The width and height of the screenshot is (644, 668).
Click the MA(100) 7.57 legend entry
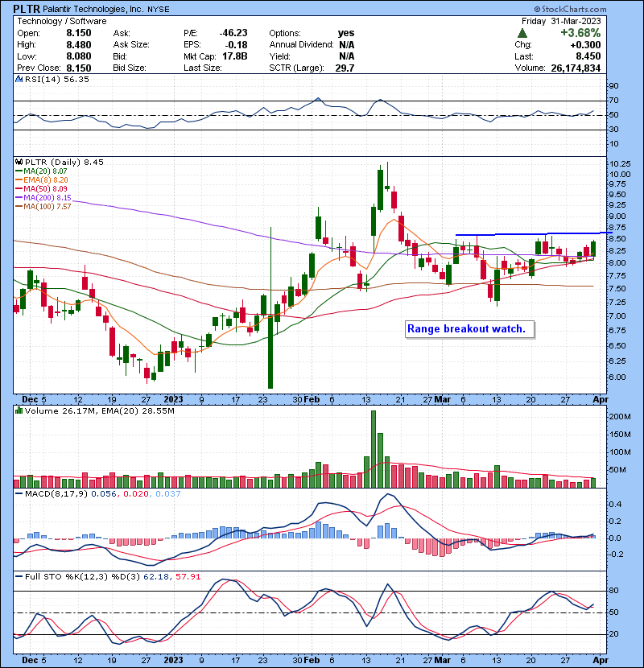point(43,207)
